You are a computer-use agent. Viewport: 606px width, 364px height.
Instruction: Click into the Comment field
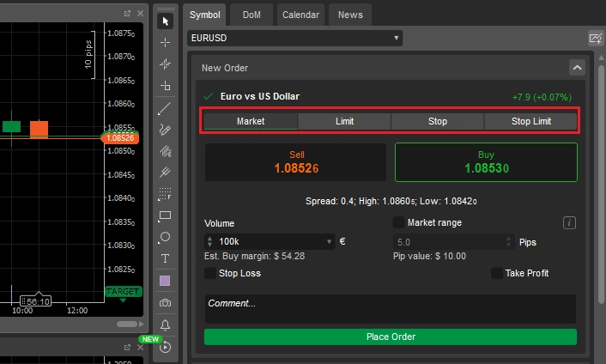[391, 309]
